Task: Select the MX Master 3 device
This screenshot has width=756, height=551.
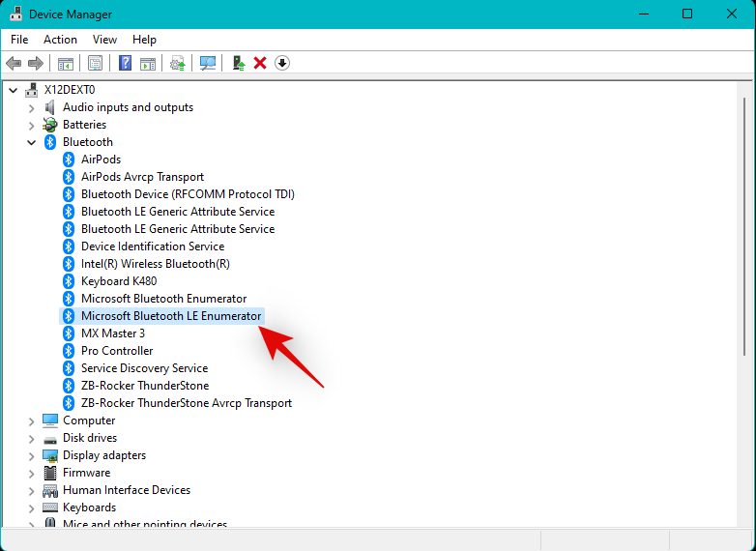Action: (113, 333)
